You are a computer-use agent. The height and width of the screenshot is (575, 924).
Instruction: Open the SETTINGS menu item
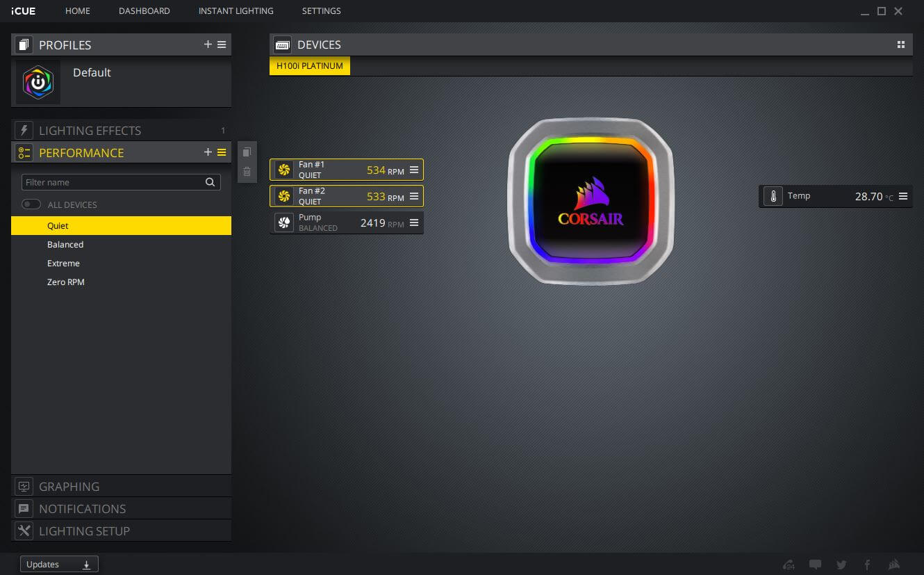coord(321,11)
